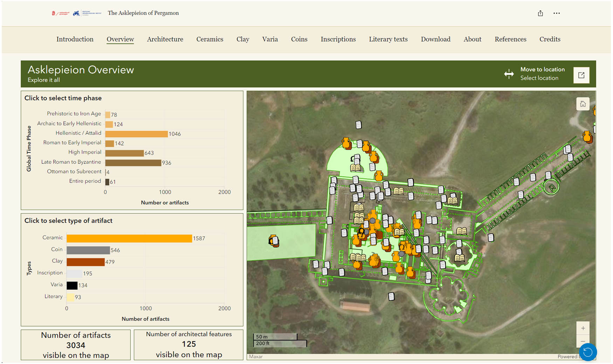613x364 pixels.
Task: Open the three-dots more options menu
Action: 556,13
